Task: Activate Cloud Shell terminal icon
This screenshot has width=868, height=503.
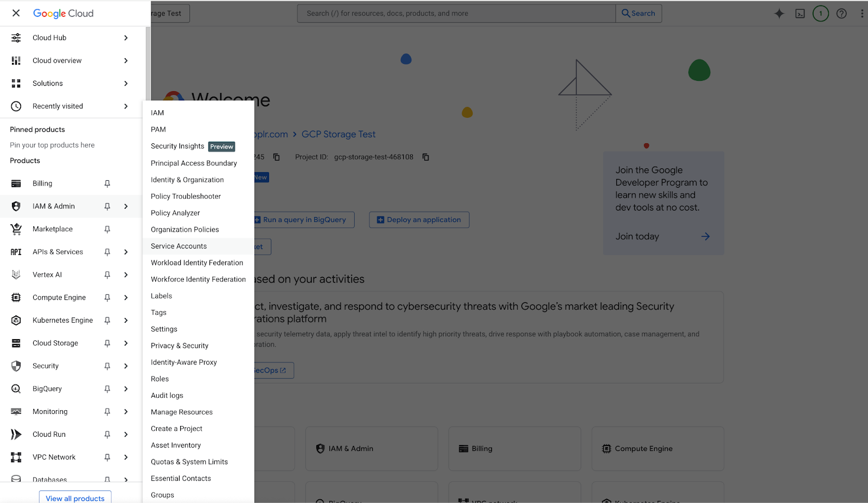Action: [x=800, y=14]
